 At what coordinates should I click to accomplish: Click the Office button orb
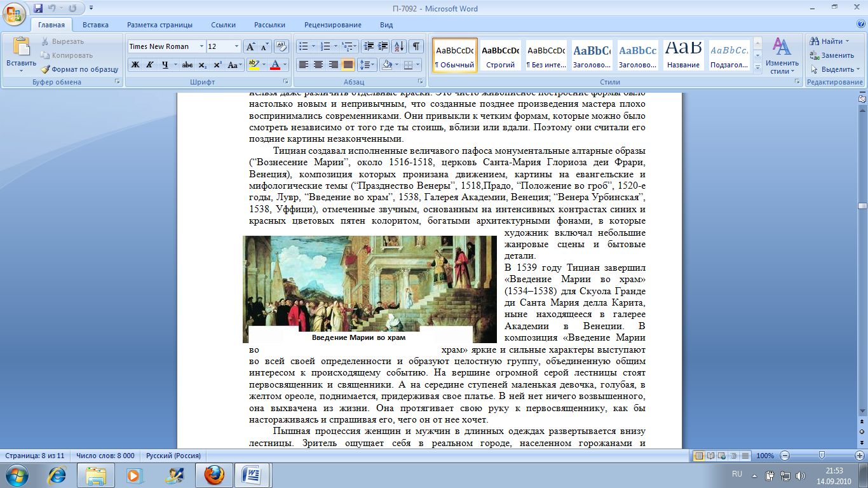(x=15, y=13)
